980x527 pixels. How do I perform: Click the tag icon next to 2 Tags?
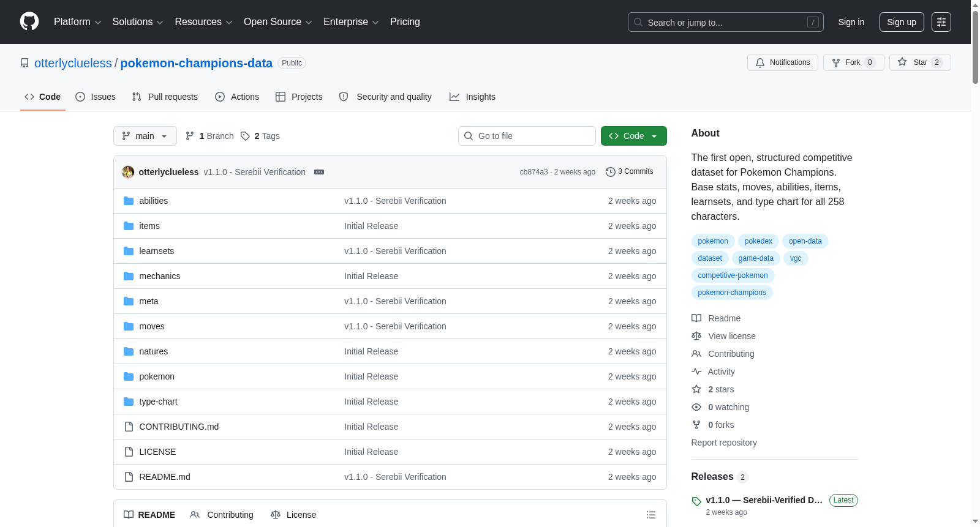245,136
